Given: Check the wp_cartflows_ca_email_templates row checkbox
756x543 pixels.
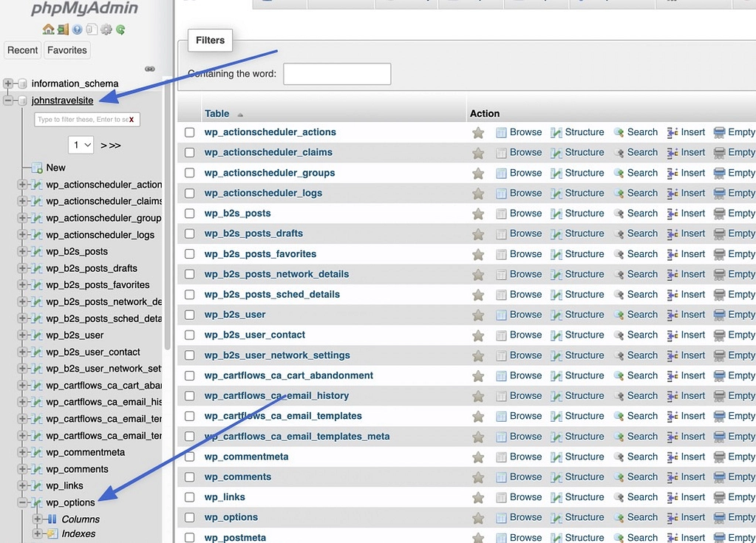Looking at the screenshot, I should click(x=189, y=416).
